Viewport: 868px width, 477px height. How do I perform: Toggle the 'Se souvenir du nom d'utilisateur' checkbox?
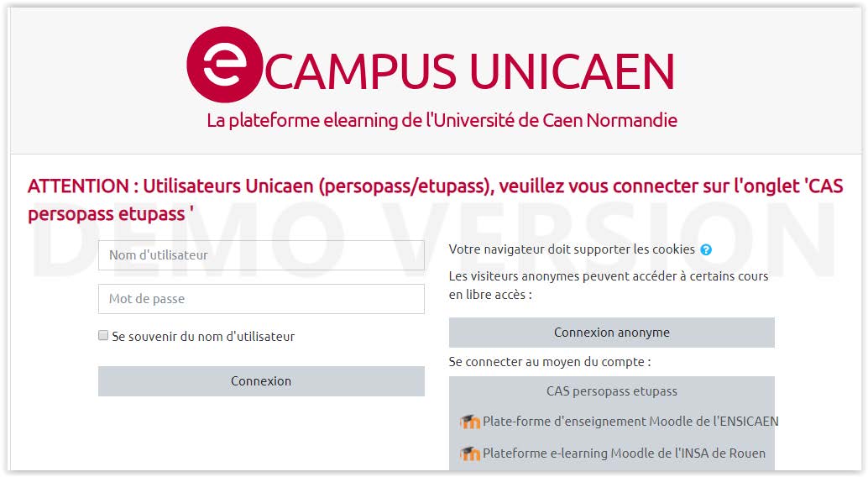(103, 336)
